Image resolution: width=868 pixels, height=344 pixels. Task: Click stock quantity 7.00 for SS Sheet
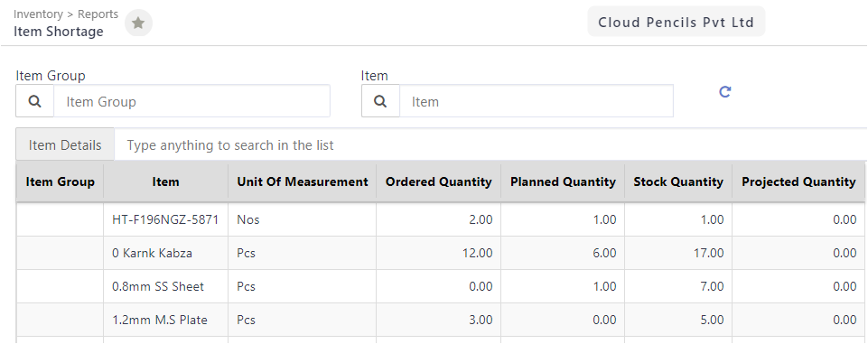pos(678,286)
